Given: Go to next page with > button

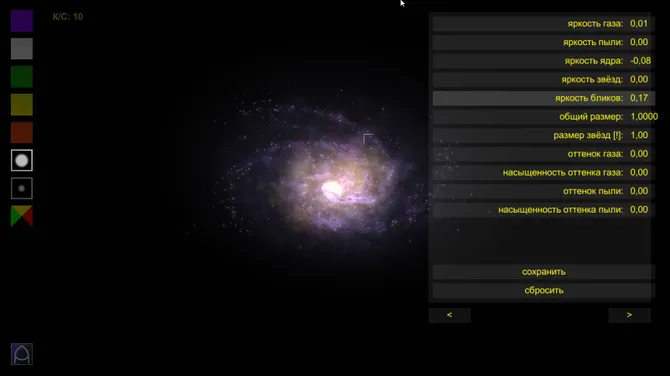Looking at the screenshot, I should (x=629, y=315).
